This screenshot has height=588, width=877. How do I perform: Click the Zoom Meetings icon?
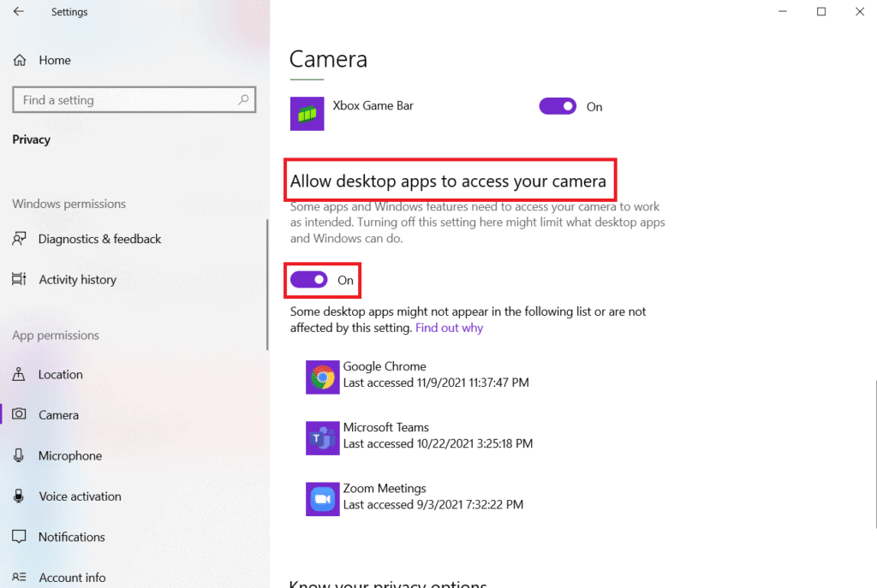[x=323, y=498]
